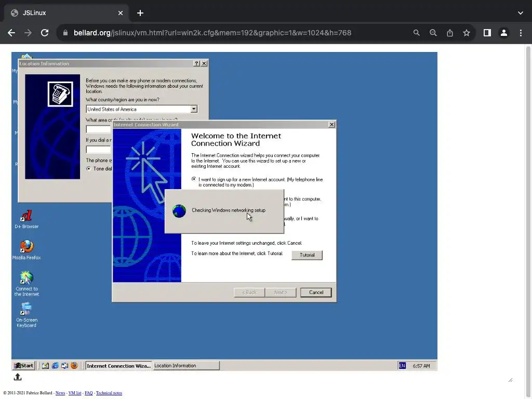Open the FAQ footer link
Image resolution: width=532 pixels, height=399 pixels.
coord(88,393)
